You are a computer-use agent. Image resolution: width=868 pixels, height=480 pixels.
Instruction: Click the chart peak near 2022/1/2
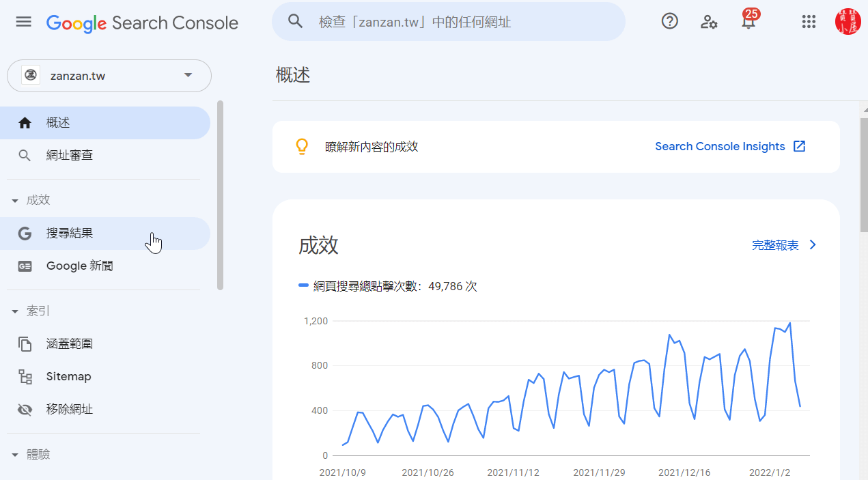click(x=790, y=323)
